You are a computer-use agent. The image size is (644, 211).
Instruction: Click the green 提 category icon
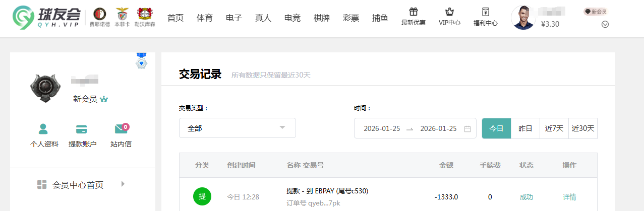pos(202,196)
